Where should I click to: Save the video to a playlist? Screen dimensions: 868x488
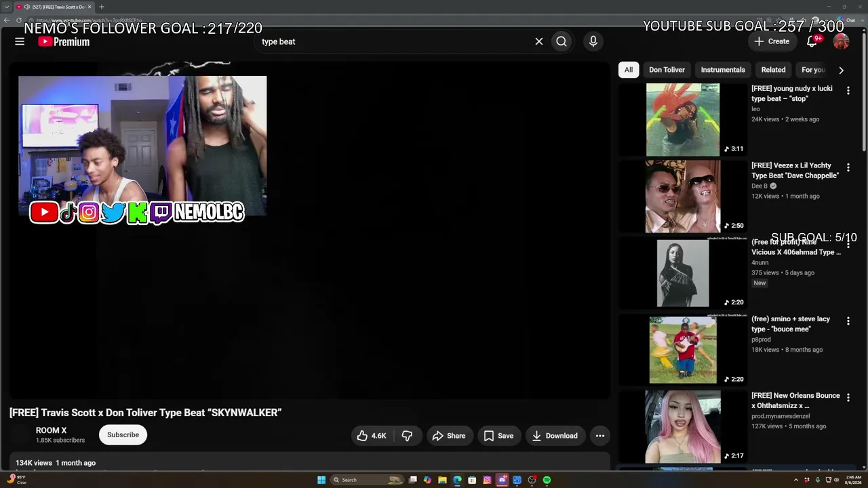pyautogui.click(x=498, y=436)
